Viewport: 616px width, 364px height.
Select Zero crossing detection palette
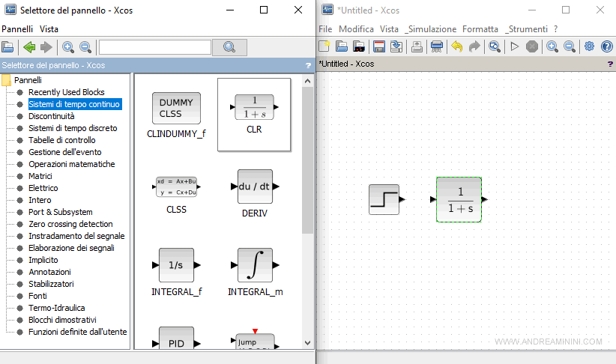[70, 224]
